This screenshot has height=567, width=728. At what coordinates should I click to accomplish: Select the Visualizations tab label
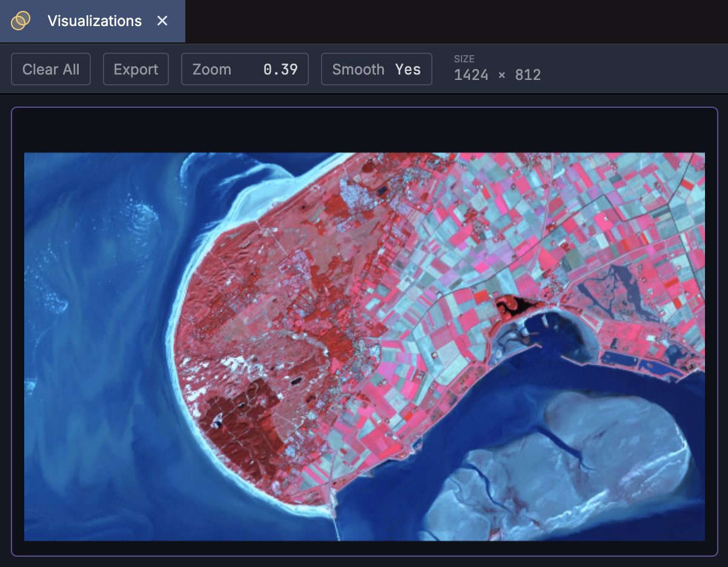pyautogui.click(x=94, y=21)
